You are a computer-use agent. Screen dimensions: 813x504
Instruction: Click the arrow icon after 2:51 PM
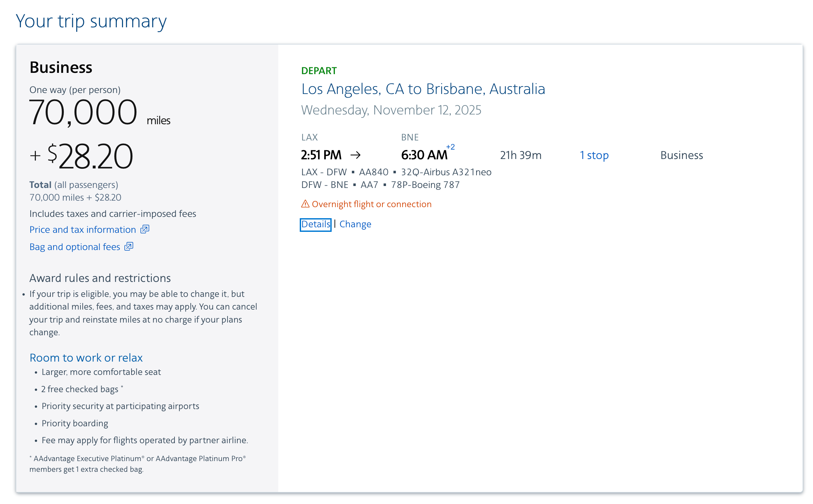356,155
